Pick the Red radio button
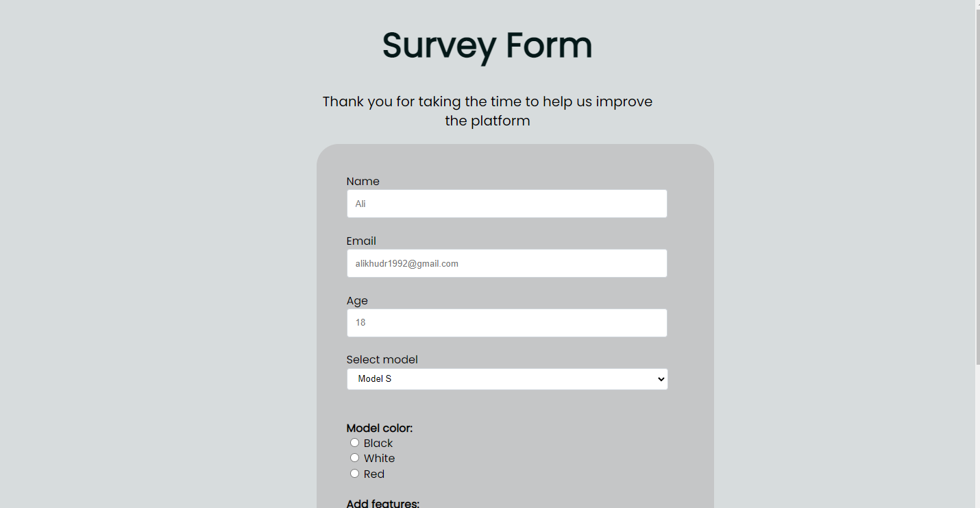This screenshot has width=980, height=508. [x=354, y=474]
